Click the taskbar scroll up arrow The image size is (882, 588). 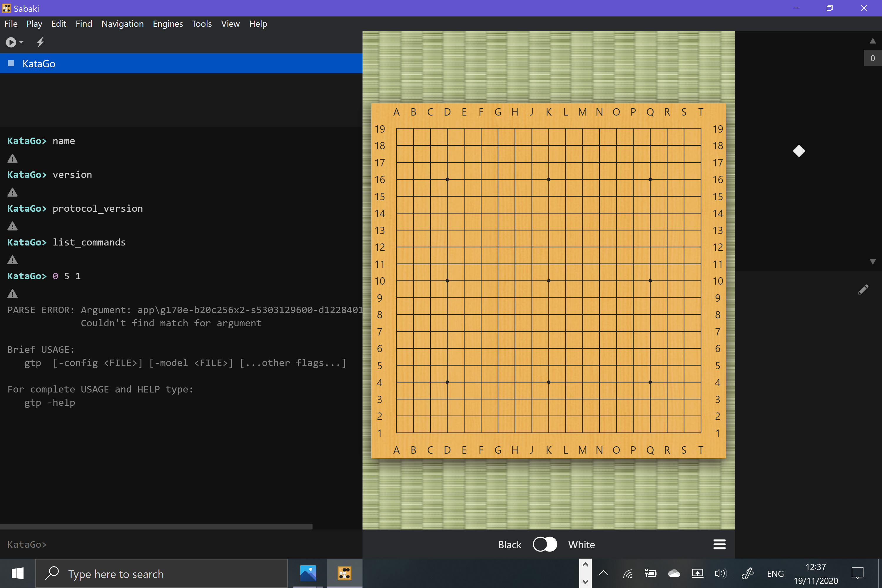[x=585, y=565]
